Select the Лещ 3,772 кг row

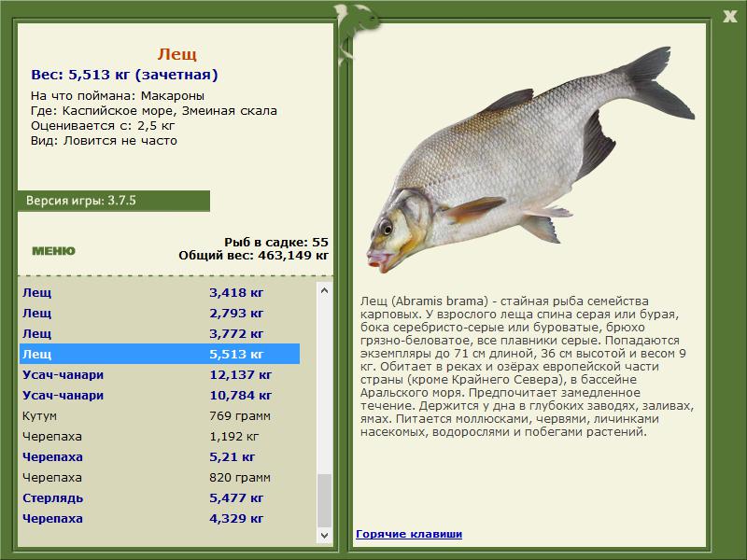(x=160, y=333)
